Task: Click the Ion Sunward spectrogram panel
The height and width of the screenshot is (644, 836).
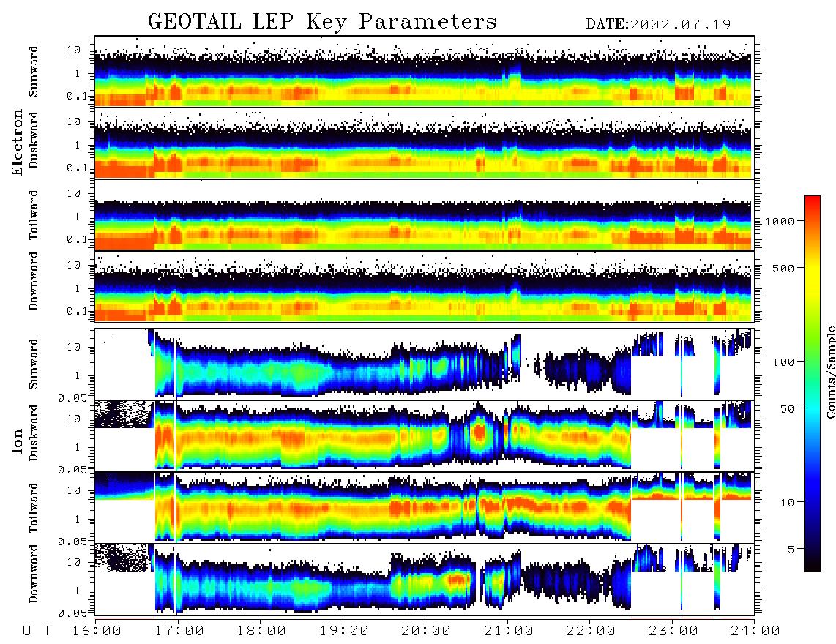Action: point(425,364)
